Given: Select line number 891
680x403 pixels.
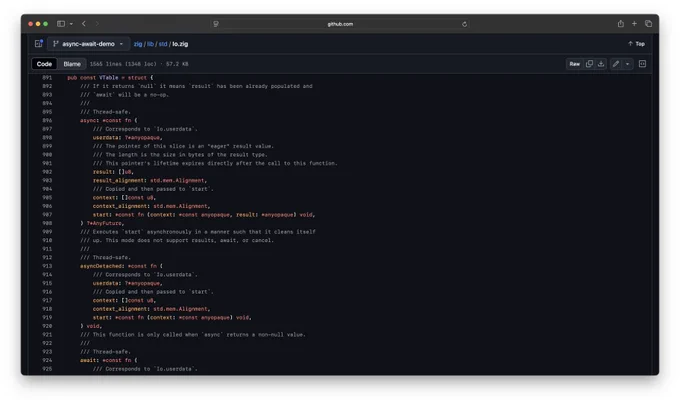Looking at the screenshot, I should [47, 78].
